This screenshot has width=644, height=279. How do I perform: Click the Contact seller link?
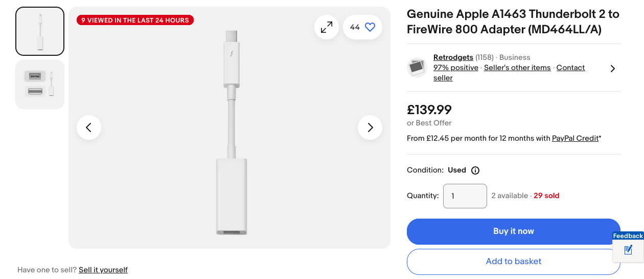pyautogui.click(x=570, y=68)
